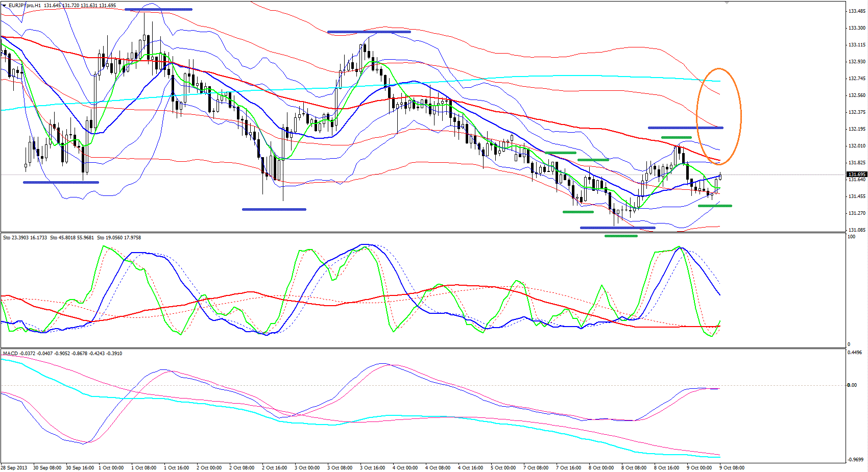Click the 9 Oct 00:00 time label
This screenshot has height=472, width=868.
[x=699, y=468]
